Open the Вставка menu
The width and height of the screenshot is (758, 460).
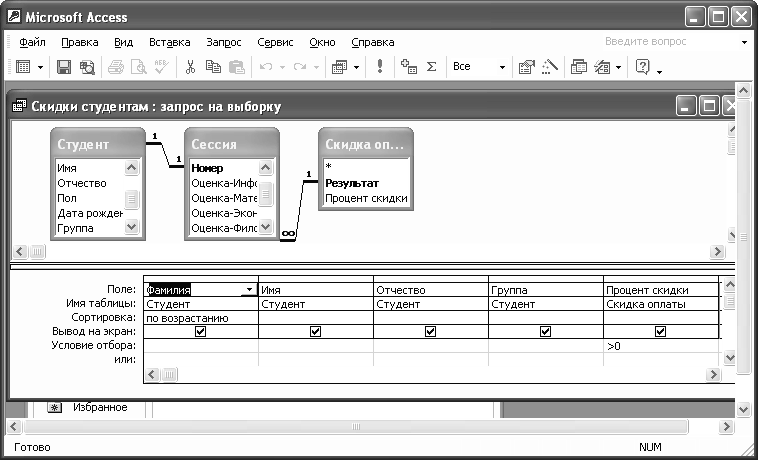170,43
